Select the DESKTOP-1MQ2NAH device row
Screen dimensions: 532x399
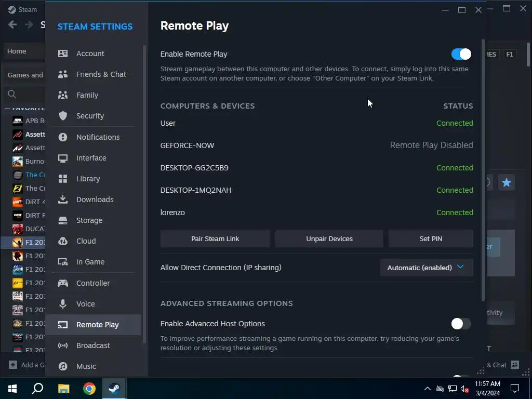(316, 190)
